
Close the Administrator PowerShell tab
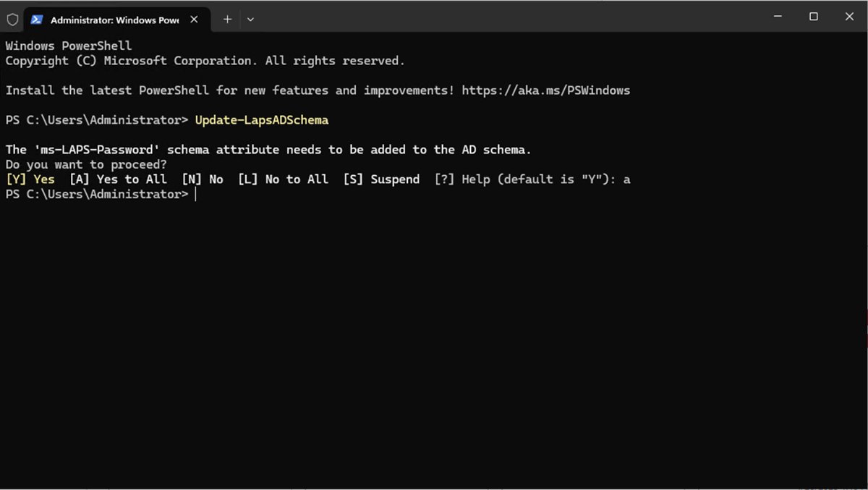pos(194,20)
